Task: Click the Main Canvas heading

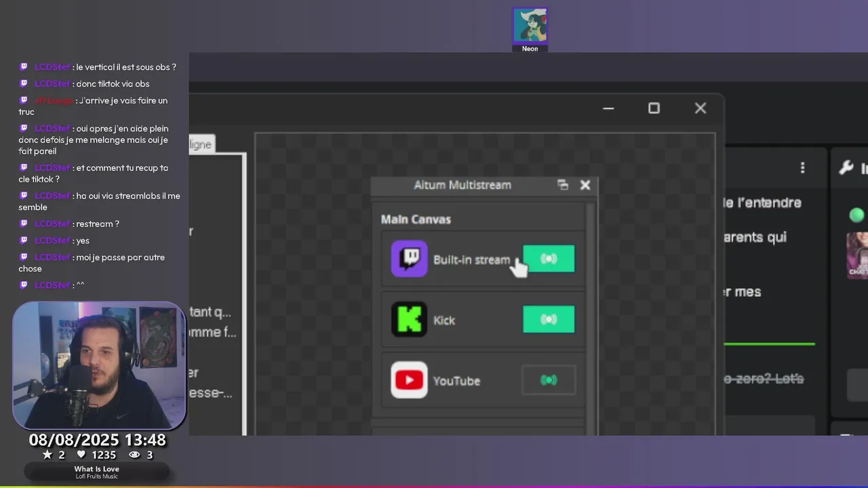Action: point(416,220)
